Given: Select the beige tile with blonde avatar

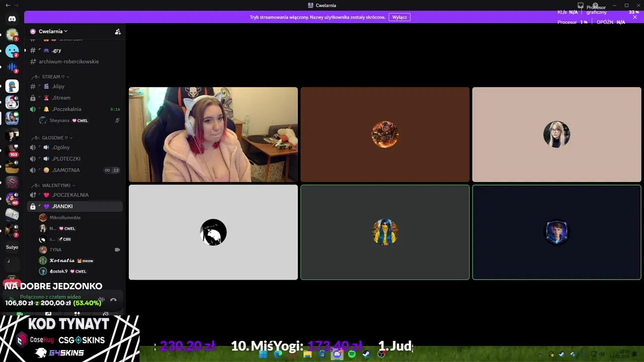Looking at the screenshot, I should click(556, 135).
